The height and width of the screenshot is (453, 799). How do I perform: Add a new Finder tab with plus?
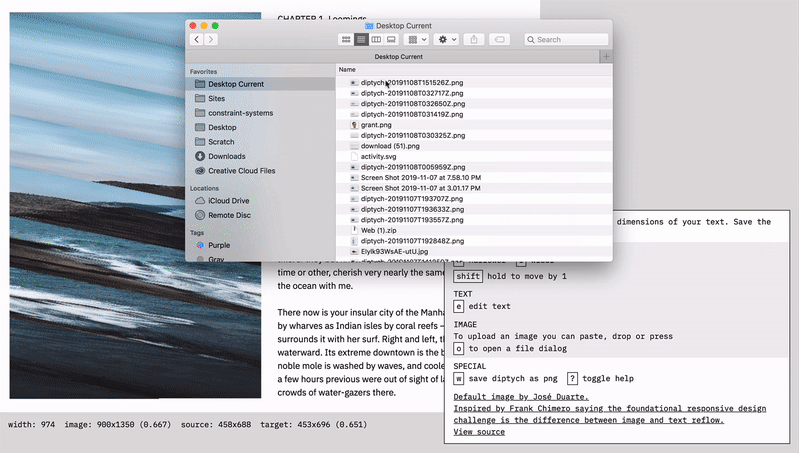coord(606,57)
